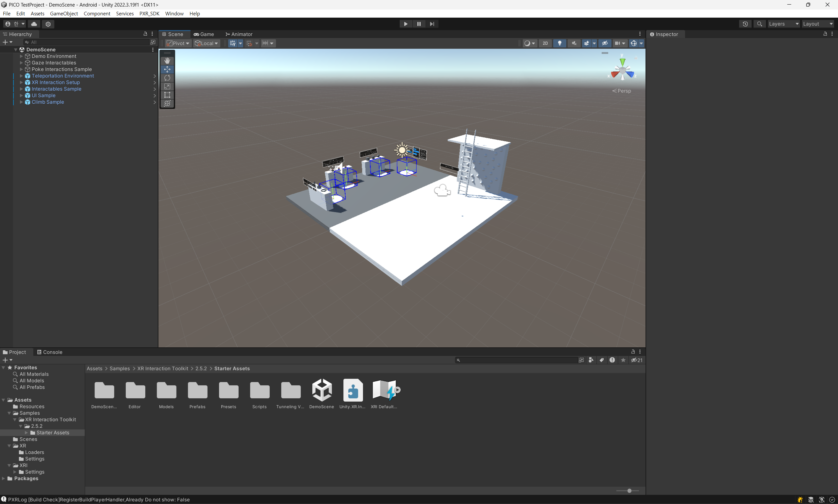The height and width of the screenshot is (504, 838).
Task: Select the Rotate tool in scene toolbar
Action: pos(167,78)
